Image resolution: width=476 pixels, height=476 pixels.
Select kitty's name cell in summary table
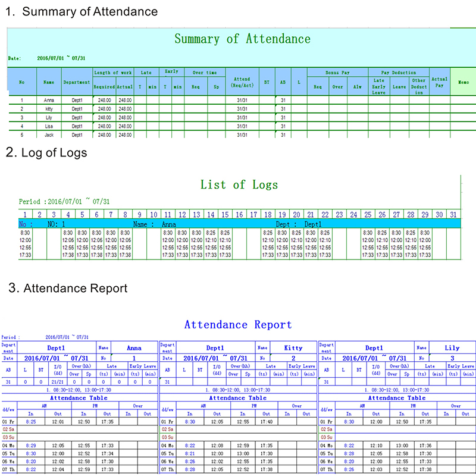click(49, 109)
